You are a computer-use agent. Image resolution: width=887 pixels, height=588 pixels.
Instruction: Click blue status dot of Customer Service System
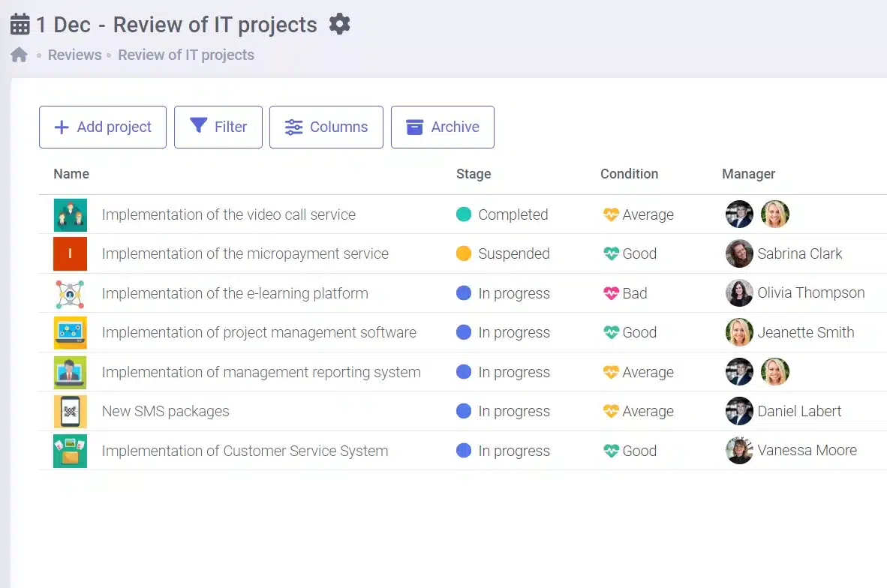point(463,450)
